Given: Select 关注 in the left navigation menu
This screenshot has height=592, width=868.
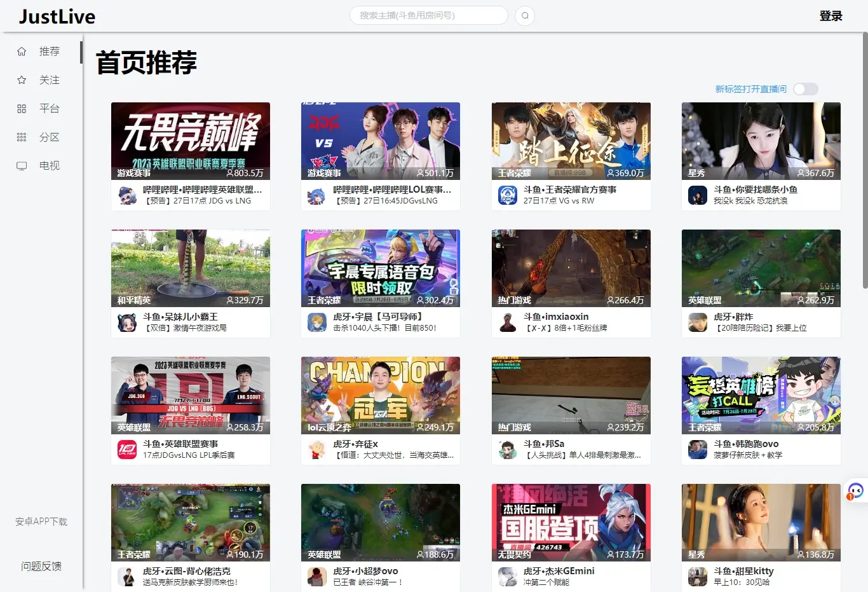Looking at the screenshot, I should 49,80.
